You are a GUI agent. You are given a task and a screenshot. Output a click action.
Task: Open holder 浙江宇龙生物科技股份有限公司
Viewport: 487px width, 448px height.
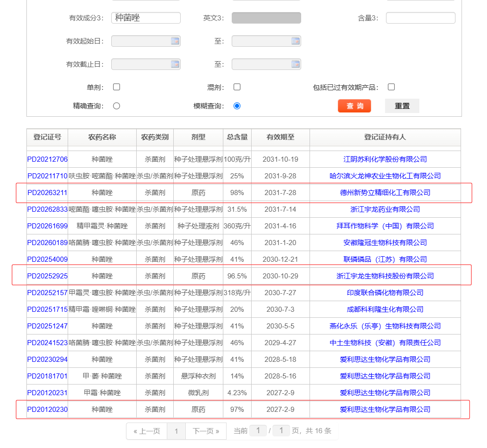click(385, 276)
